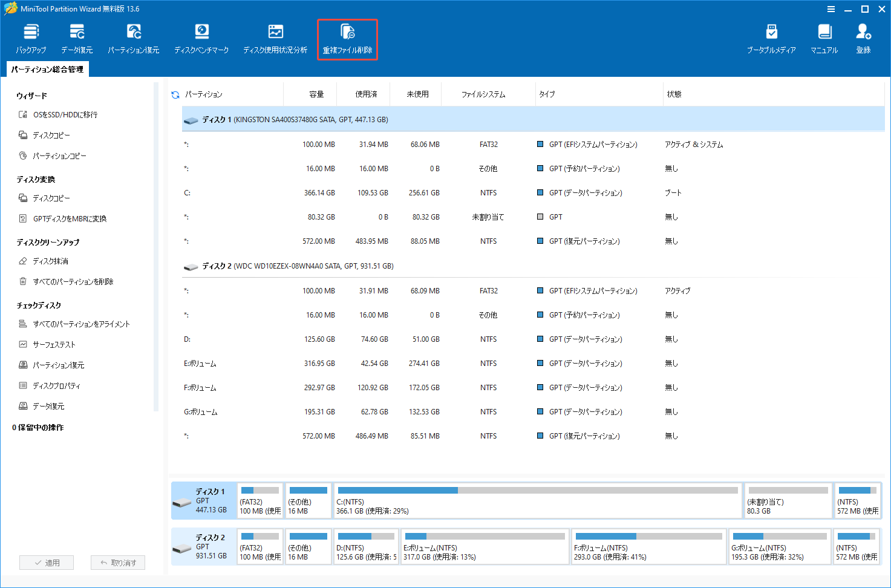Open the hamburger menu
891x588 pixels.
(831, 8)
